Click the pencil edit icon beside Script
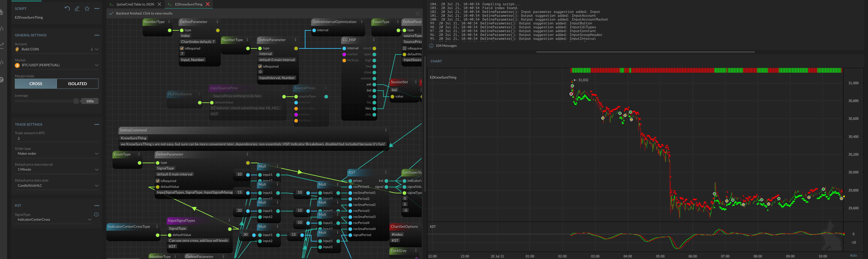 point(77,8)
